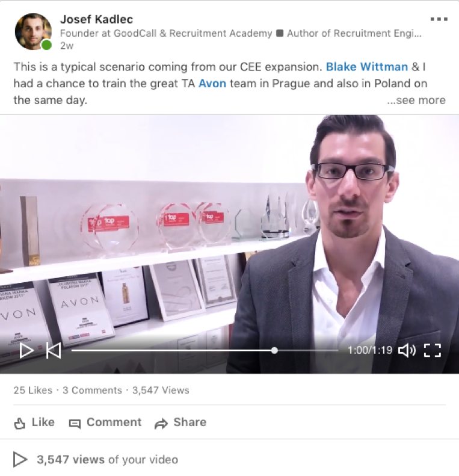
Task: Click the Like text label
Action: pyautogui.click(x=43, y=422)
